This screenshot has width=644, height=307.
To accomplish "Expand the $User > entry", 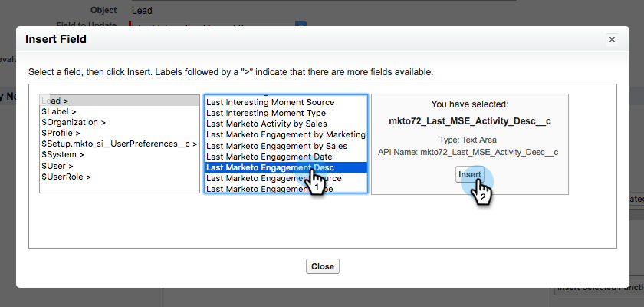I will coord(120,166).
